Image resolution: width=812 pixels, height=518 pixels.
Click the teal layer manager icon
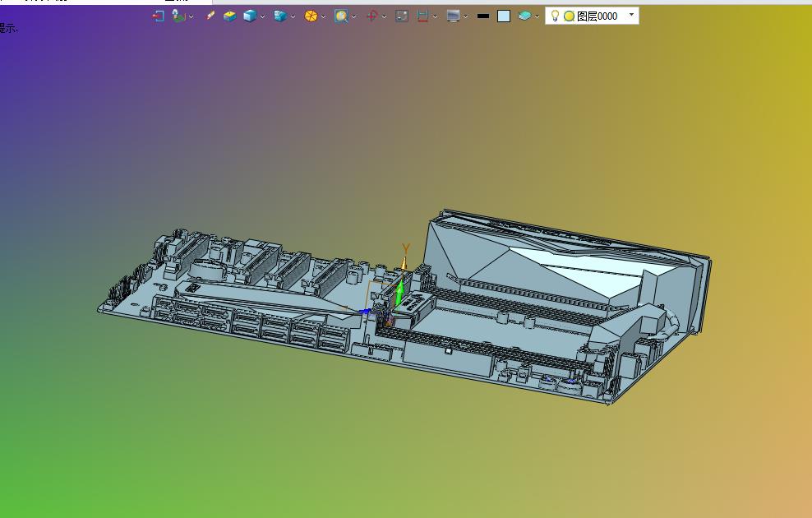tap(524, 16)
